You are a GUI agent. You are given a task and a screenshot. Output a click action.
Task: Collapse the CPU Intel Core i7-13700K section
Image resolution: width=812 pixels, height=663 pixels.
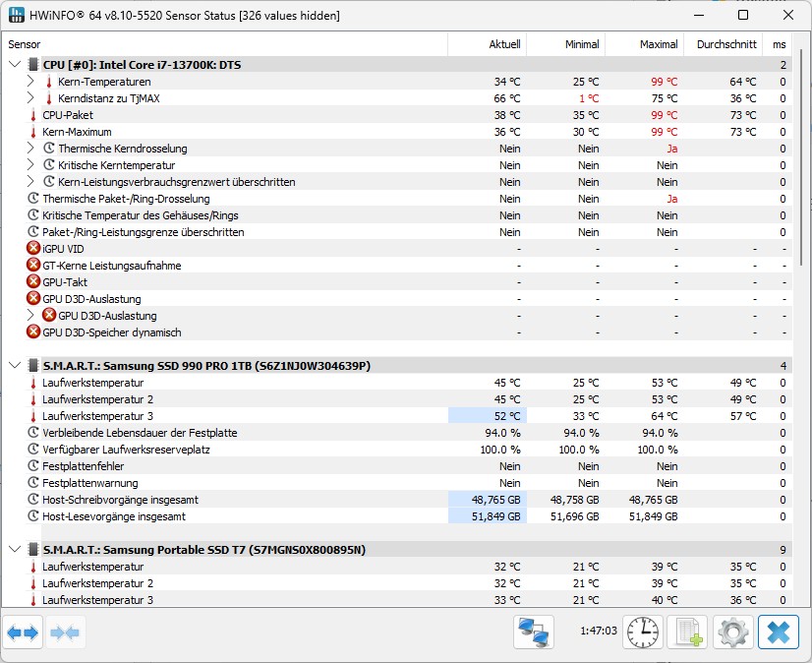click(15, 65)
